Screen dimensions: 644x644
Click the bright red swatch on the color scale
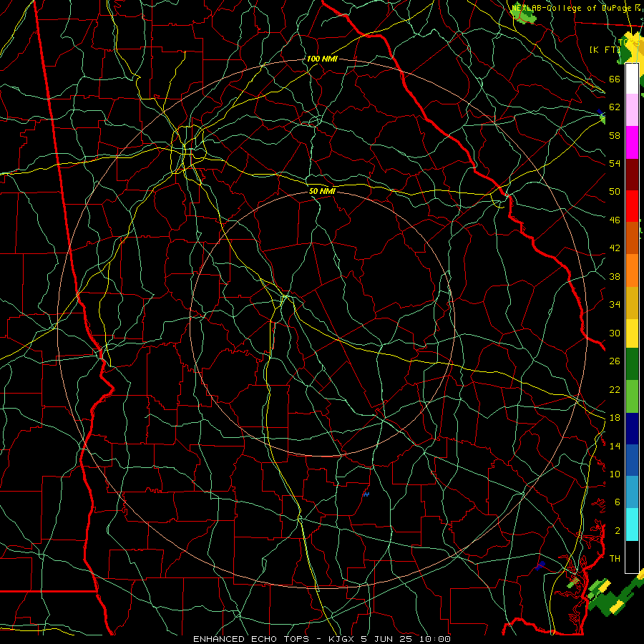click(632, 206)
